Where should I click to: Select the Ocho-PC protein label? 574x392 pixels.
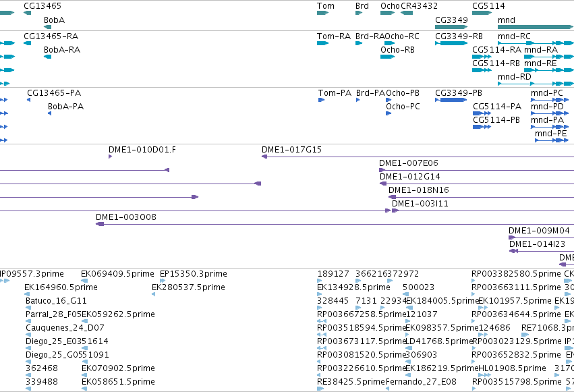(x=403, y=107)
